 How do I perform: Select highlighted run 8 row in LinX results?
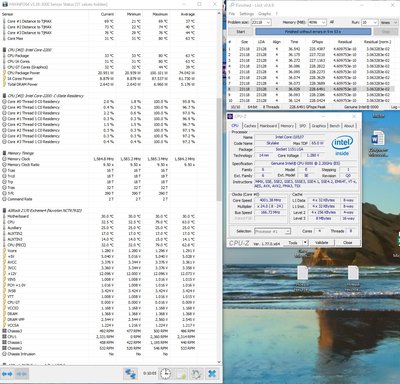coord(310,89)
